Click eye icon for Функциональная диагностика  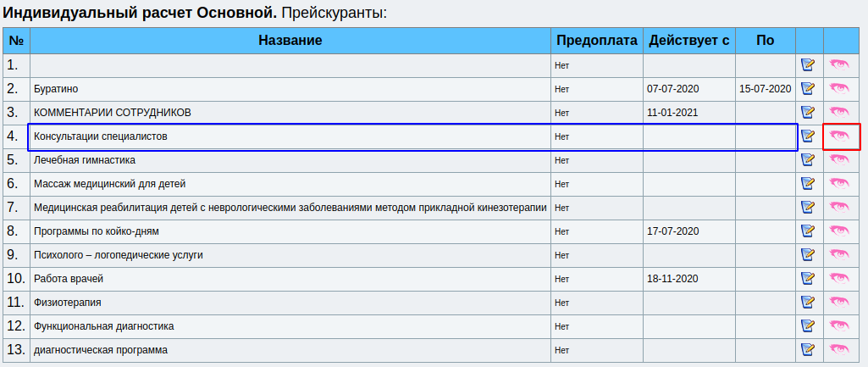[x=839, y=325]
